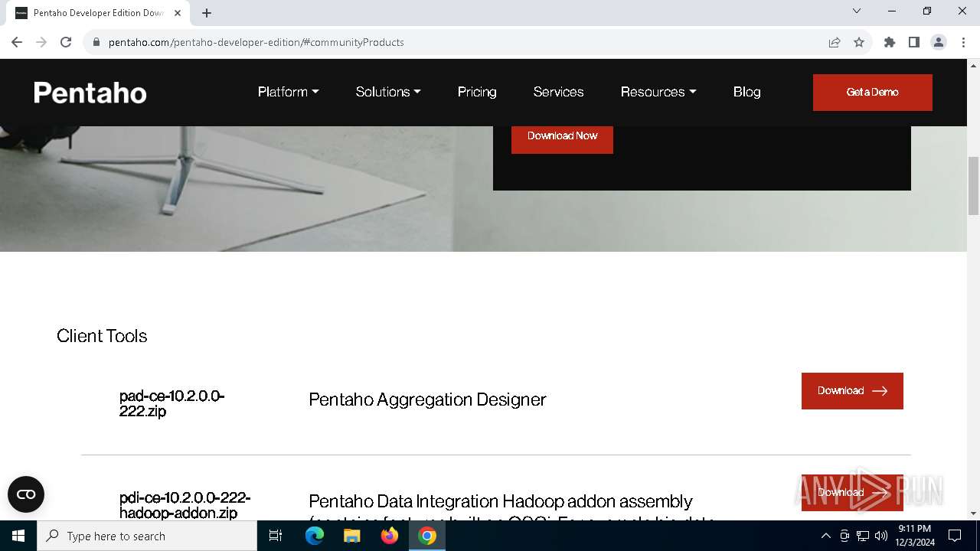Open the accessibility widget button
The width and height of the screenshot is (980, 551).
(x=26, y=494)
